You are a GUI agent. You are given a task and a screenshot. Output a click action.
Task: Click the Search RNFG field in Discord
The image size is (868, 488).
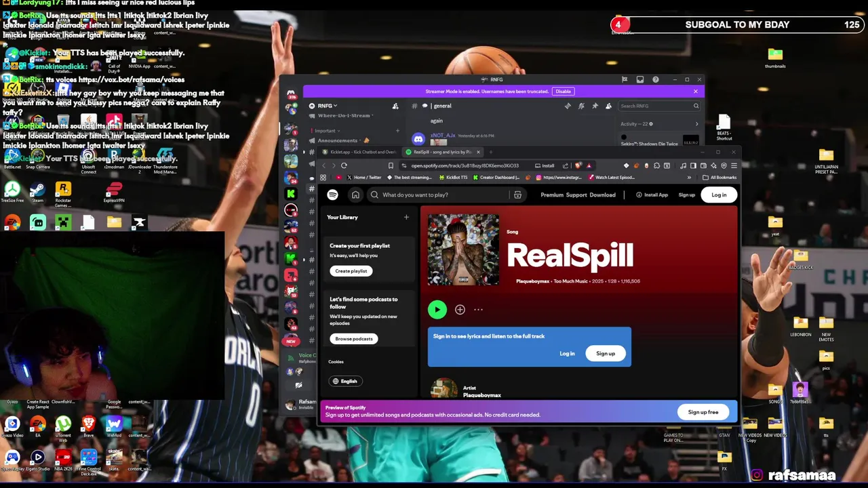[x=659, y=106]
